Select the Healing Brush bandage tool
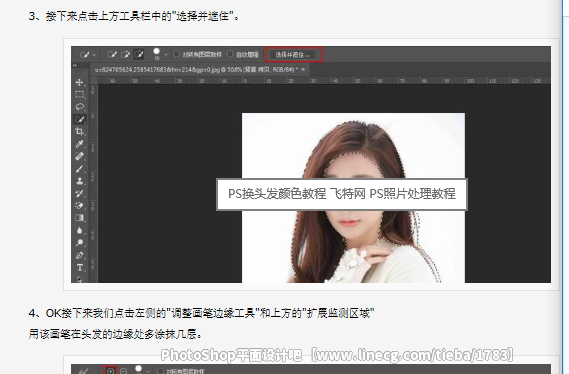The image size is (569, 374). 79,156
